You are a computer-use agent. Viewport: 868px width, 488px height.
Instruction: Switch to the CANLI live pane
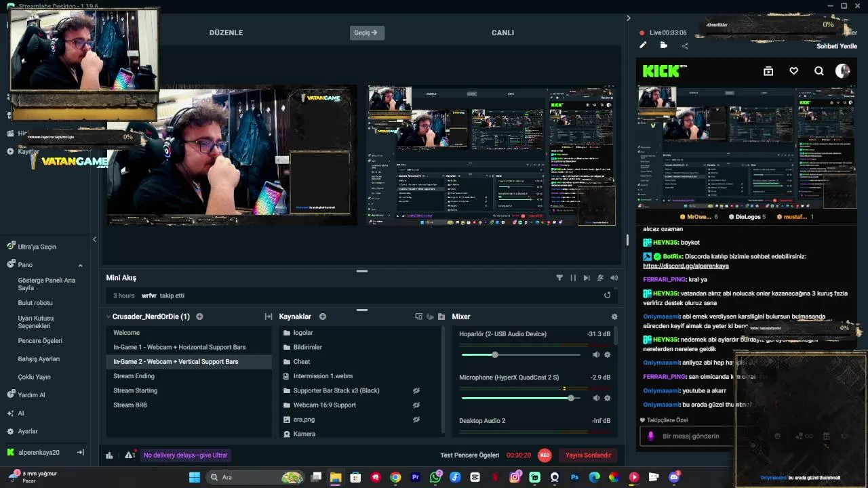point(502,33)
